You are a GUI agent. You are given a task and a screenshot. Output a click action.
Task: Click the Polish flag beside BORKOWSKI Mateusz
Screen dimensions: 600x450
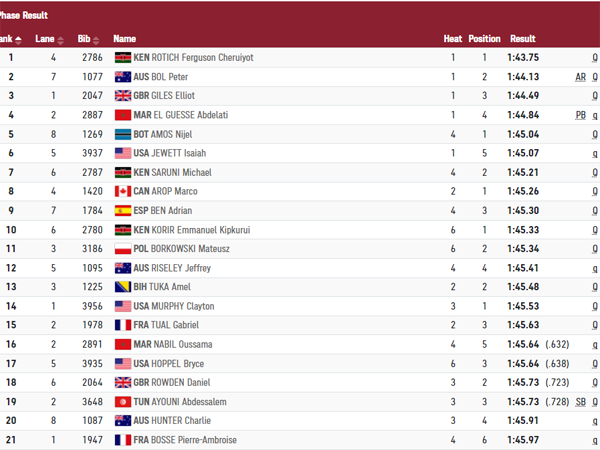pos(124,249)
